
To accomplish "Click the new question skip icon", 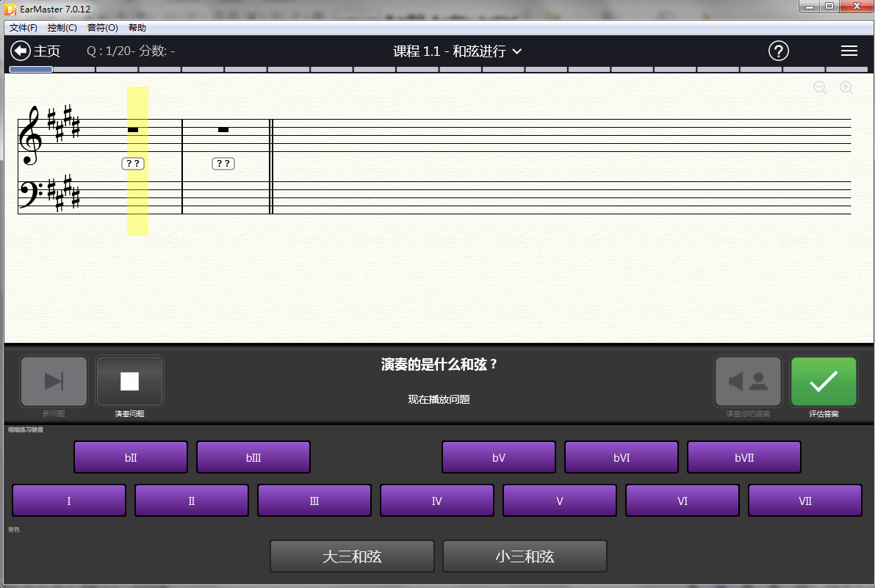I will (54, 381).
